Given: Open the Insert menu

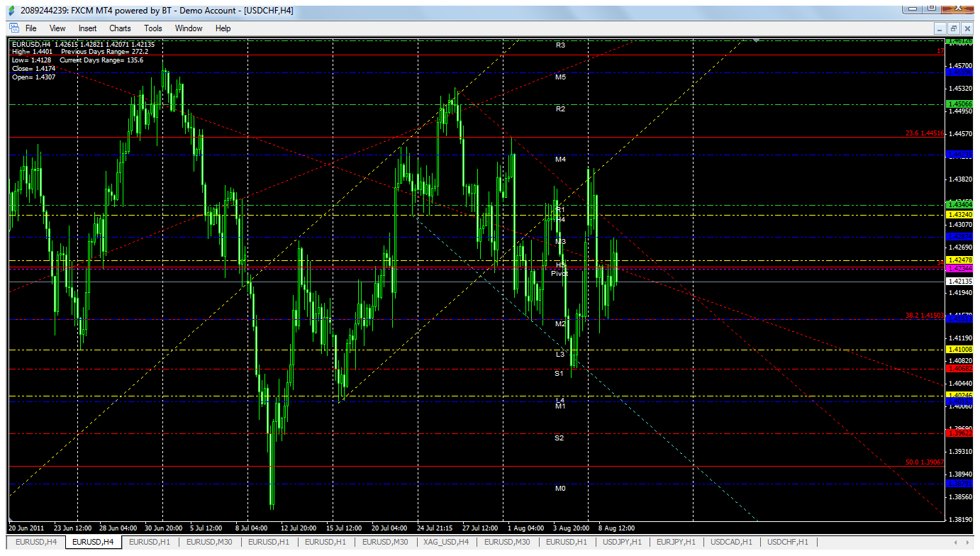Looking at the screenshot, I should tap(88, 28).
